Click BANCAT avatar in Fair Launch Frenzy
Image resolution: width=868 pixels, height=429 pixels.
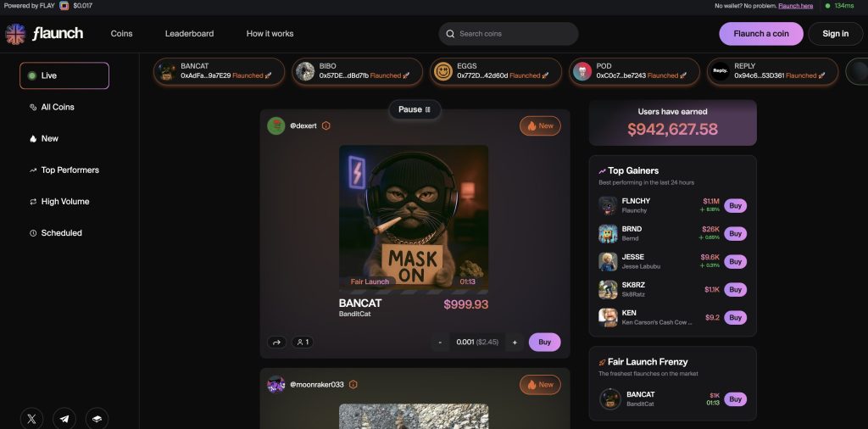point(610,399)
